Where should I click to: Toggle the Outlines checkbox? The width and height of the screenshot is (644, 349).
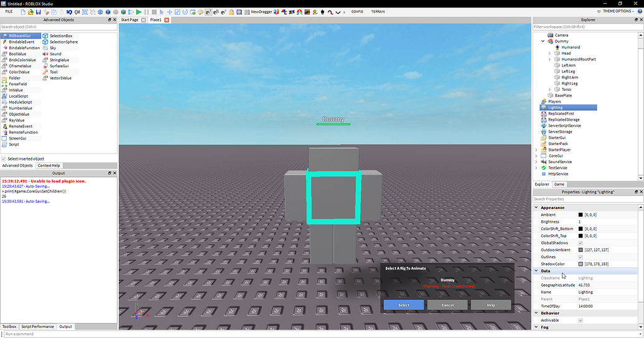(581, 257)
